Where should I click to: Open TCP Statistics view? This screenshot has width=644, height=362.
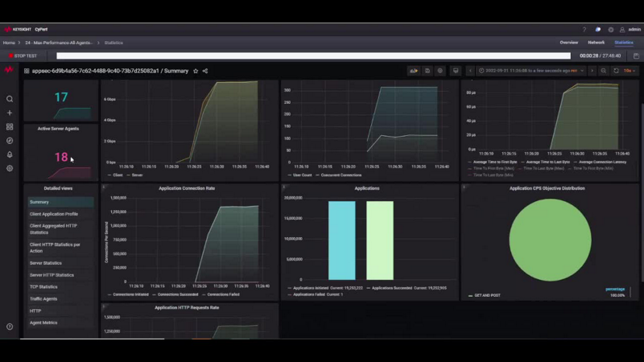(x=61, y=287)
